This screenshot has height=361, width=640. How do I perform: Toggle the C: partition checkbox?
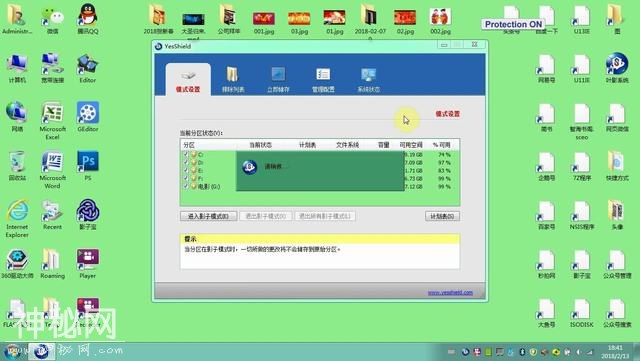pos(186,154)
